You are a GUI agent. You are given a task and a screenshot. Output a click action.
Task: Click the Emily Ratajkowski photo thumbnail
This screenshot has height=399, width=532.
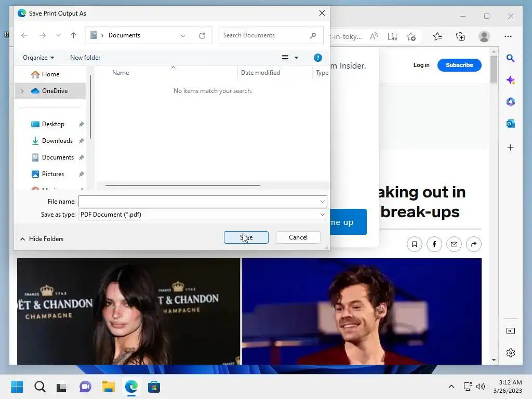click(x=129, y=312)
